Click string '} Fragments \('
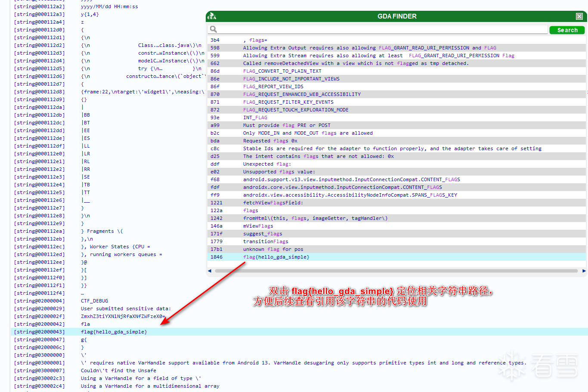The image size is (588, 392). (102, 231)
